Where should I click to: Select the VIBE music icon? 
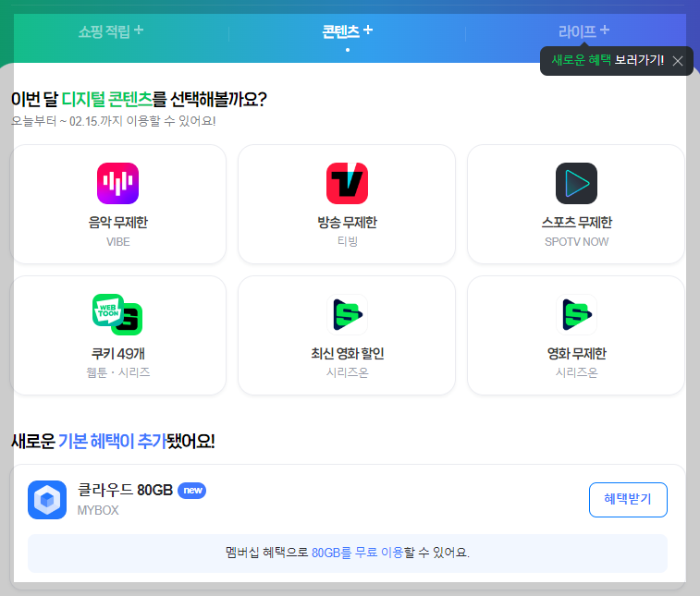[117, 183]
